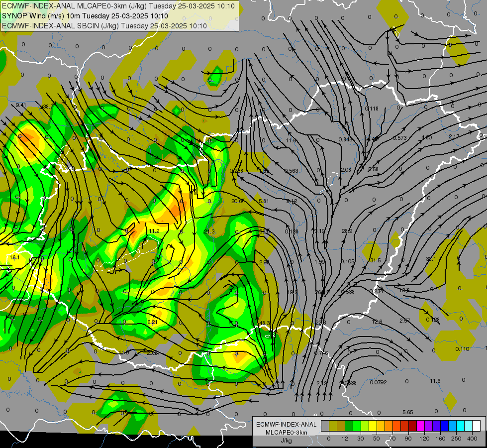Click legend scale label 120

[x=424, y=439]
